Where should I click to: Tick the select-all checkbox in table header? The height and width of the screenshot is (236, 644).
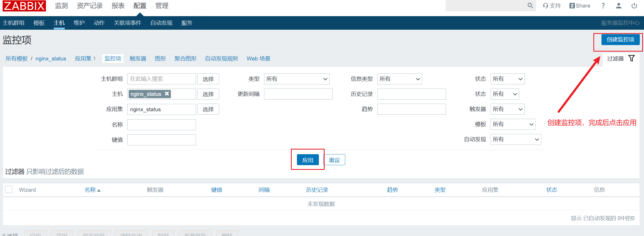tap(9, 189)
